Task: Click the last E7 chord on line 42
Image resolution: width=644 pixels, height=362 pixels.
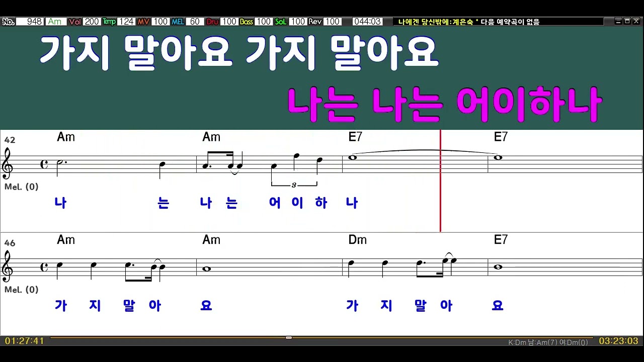Action: tap(501, 137)
